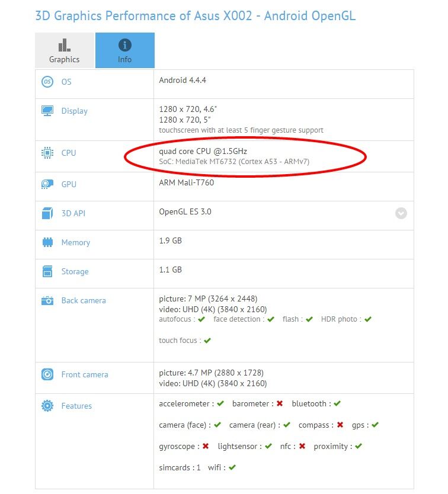Click the Display monitor icon
This screenshot has height=494, width=448.
47,111
